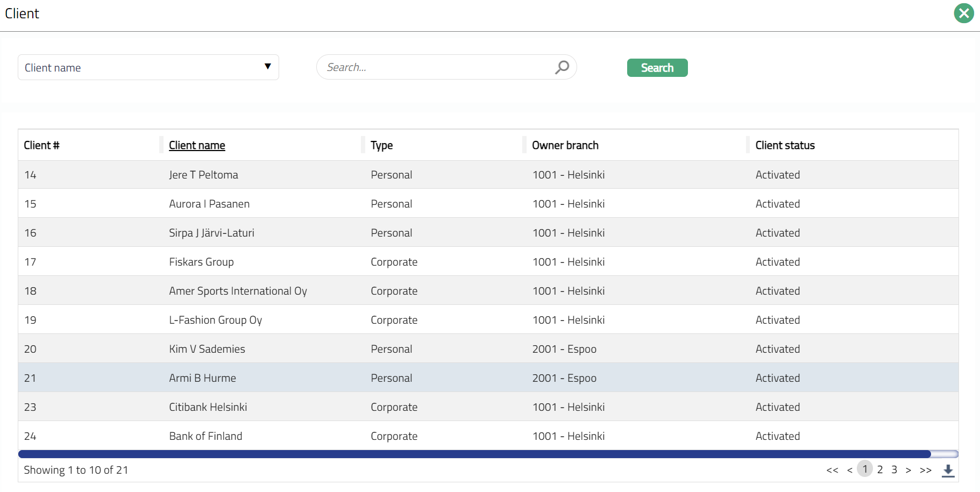
Task: Click the magnifying glass search icon
Action: click(562, 67)
